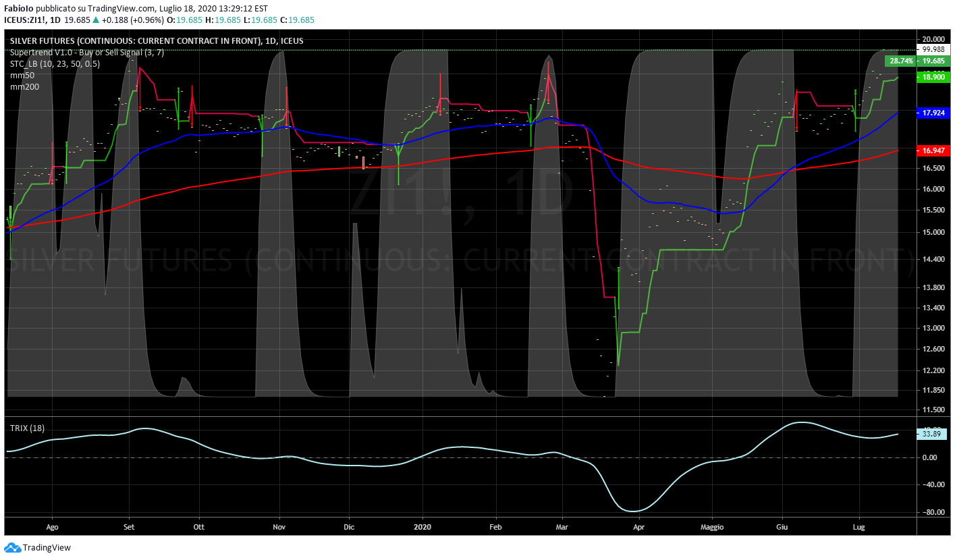955x560 pixels.
Task: Click the green 18.900 price tag
Action: (933, 78)
